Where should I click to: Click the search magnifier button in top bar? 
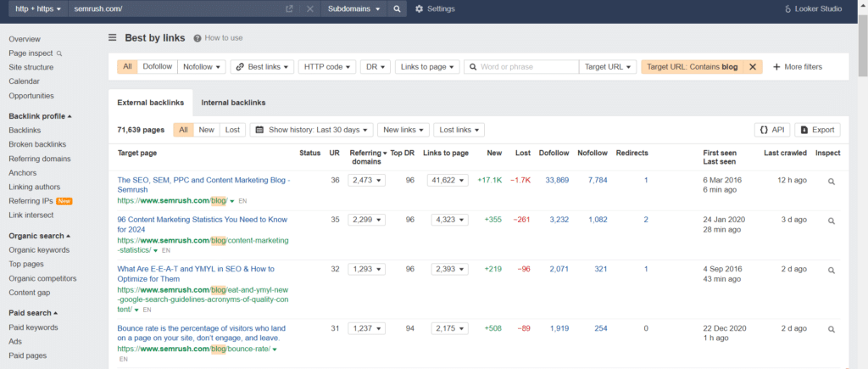pyautogui.click(x=397, y=8)
